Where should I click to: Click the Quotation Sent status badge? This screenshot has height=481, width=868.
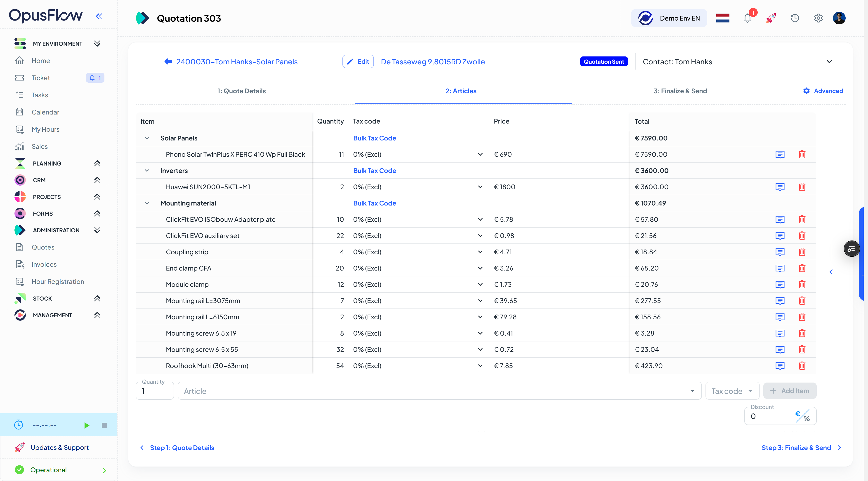coord(604,62)
